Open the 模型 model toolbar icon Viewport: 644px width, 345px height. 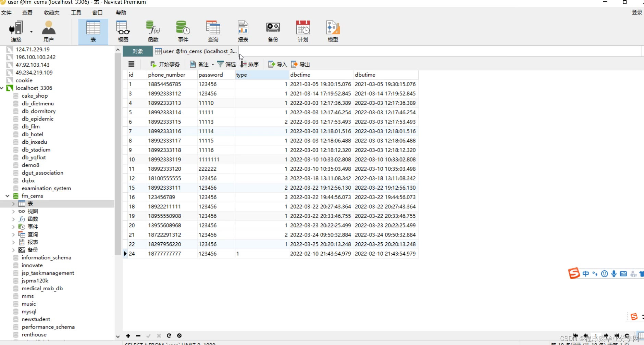[333, 31]
